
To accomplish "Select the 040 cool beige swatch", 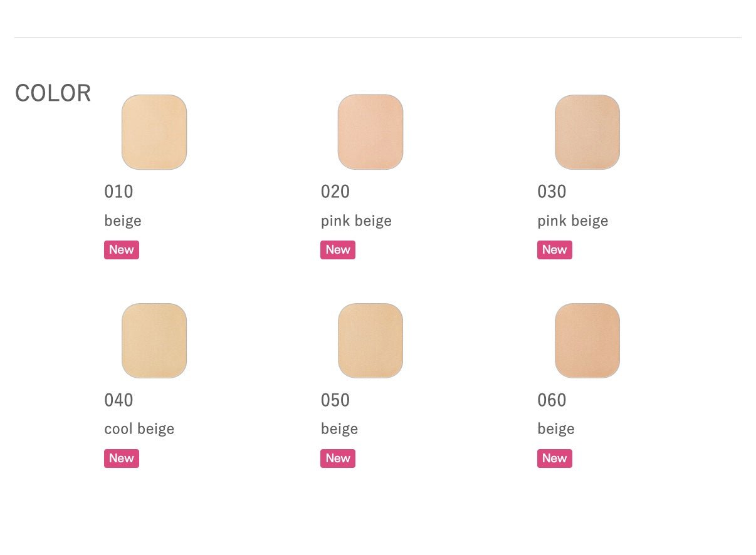I will click(154, 341).
